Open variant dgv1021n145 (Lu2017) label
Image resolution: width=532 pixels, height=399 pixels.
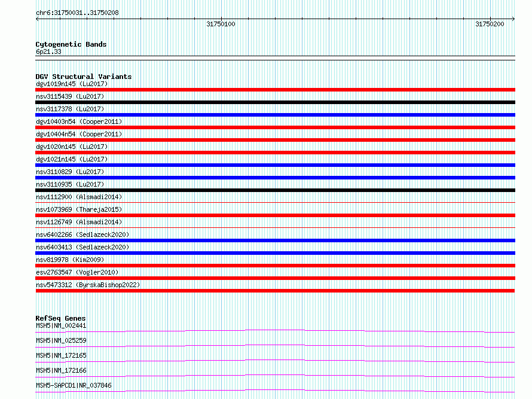pos(72,159)
